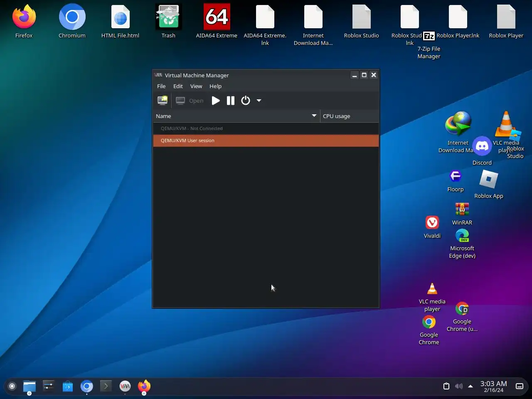Open the clipboard tray icon
532x399 pixels.
point(446,386)
